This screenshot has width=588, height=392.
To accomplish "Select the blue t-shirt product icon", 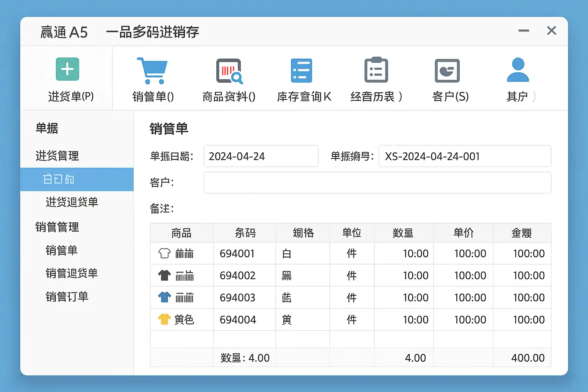I will tap(164, 297).
